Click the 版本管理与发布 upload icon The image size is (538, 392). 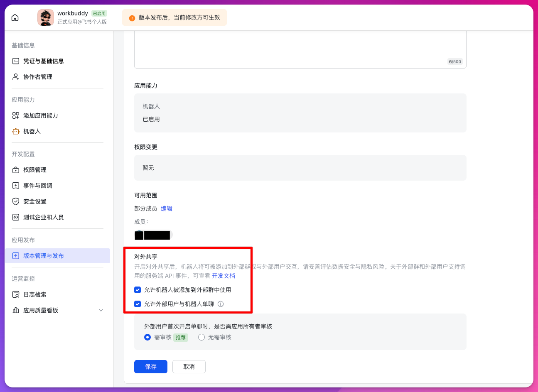[x=16, y=256]
